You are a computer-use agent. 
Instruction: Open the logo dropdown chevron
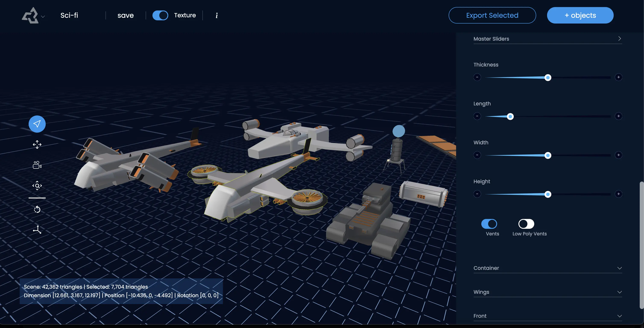click(43, 16)
